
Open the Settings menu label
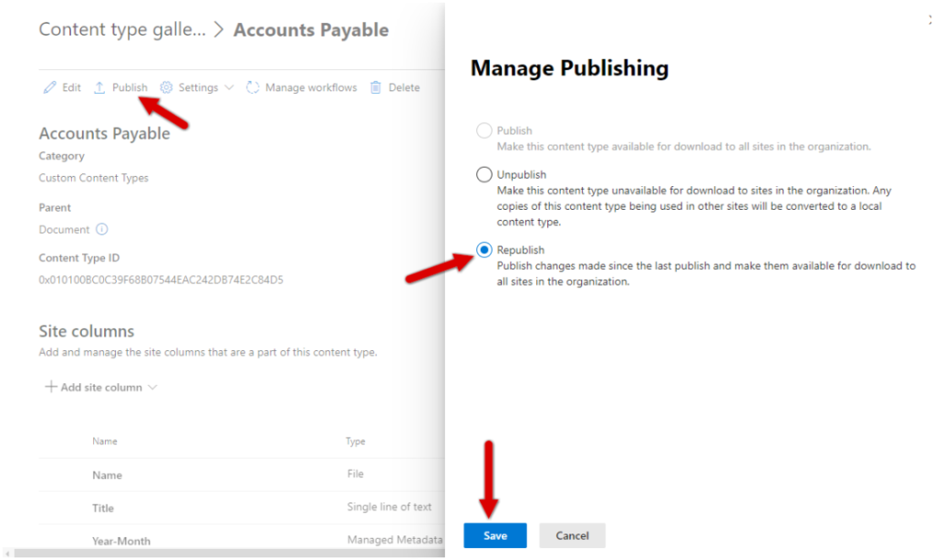[198, 88]
